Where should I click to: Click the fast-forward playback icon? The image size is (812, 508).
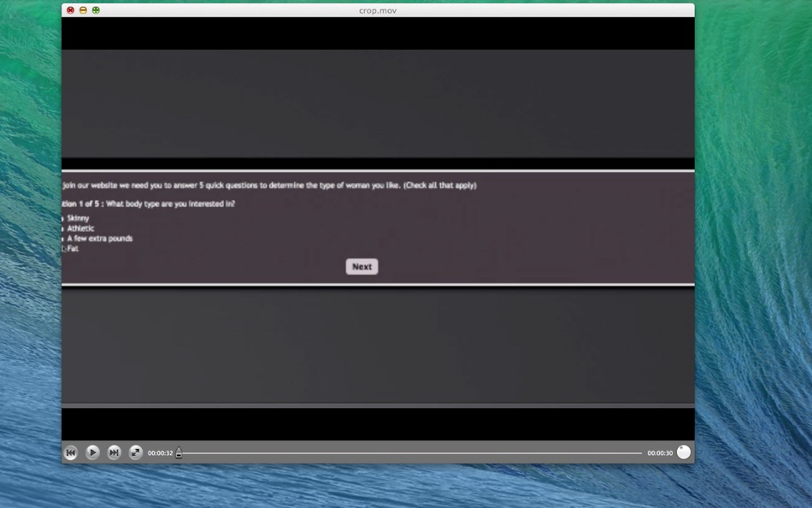[x=114, y=452]
